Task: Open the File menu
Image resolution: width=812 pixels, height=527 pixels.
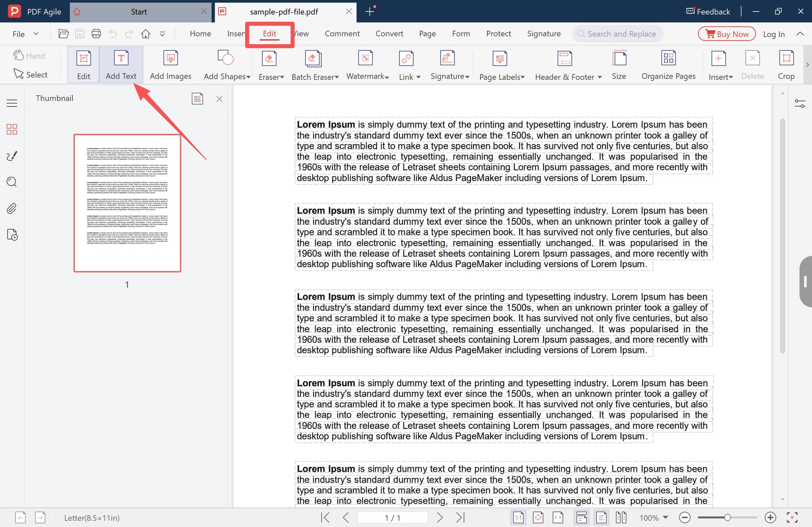Action: pos(25,34)
